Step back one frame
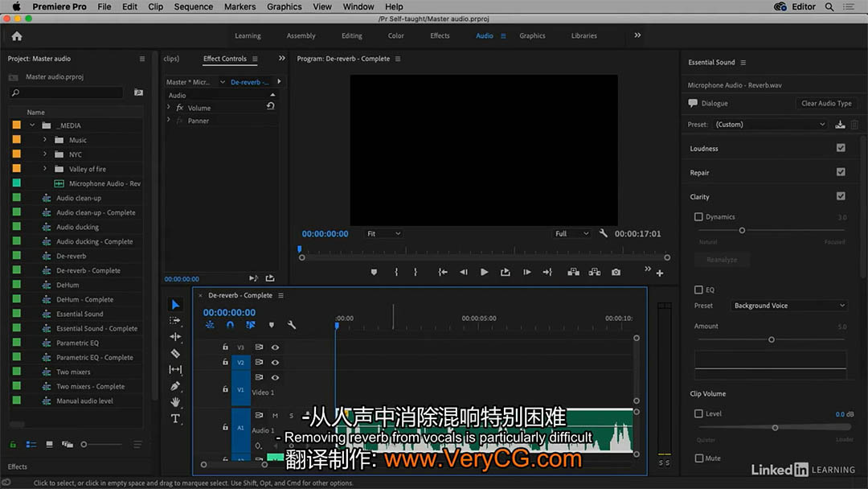 pos(464,273)
